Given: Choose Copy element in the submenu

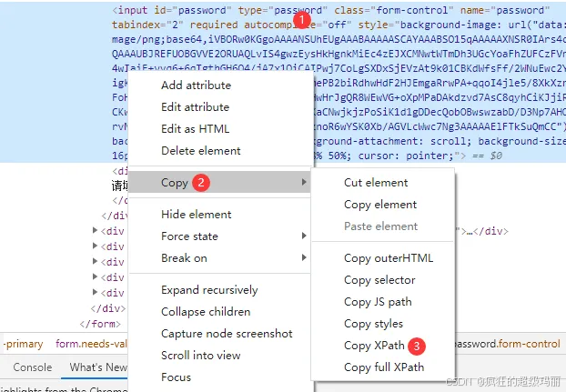Looking at the screenshot, I should tap(380, 205).
